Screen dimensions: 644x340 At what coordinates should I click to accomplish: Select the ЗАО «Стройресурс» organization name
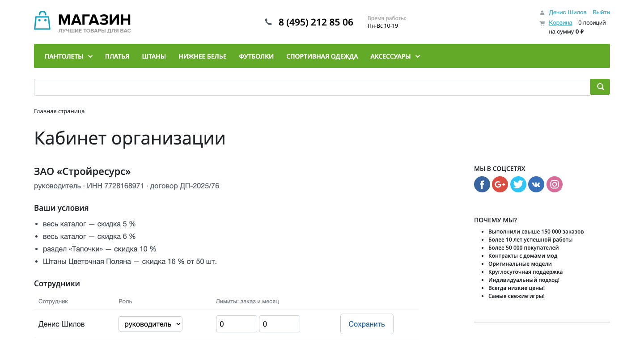(x=82, y=172)
